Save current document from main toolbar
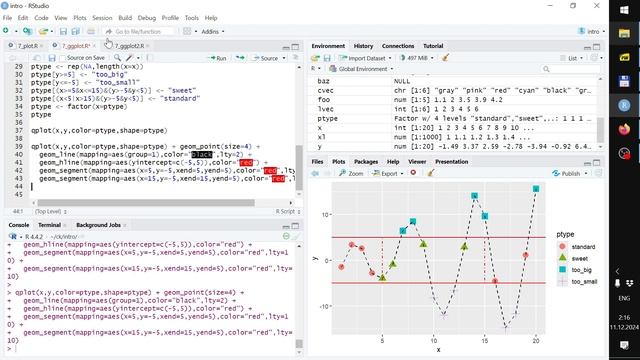640x360 pixels. click(x=63, y=31)
